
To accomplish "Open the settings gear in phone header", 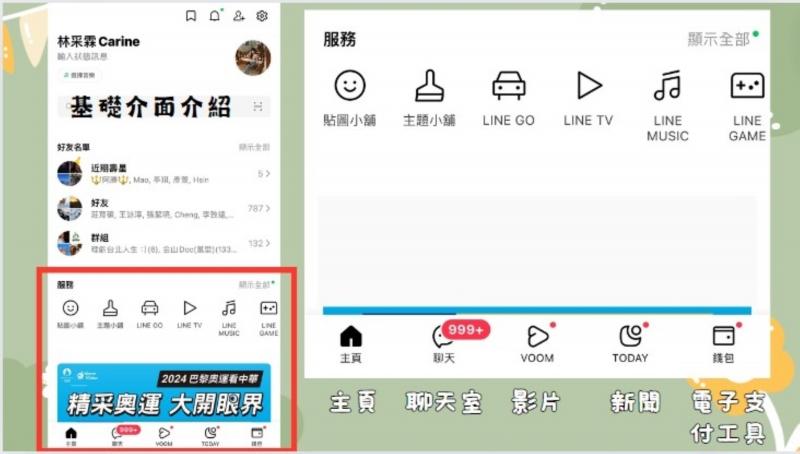I will (262, 16).
